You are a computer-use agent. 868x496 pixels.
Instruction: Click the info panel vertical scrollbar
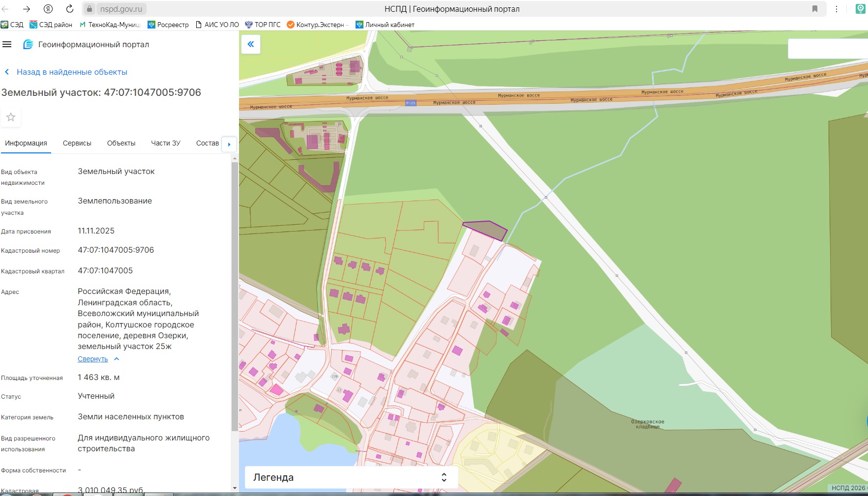click(235, 295)
